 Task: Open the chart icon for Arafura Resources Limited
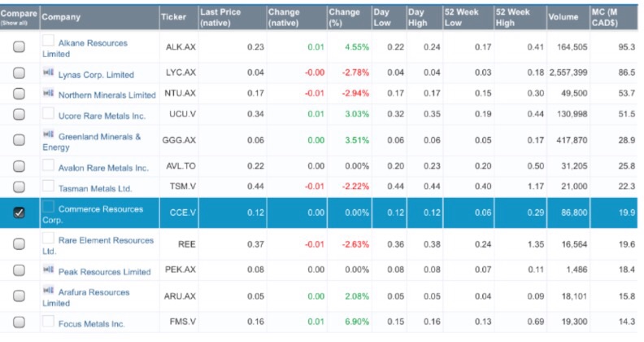[x=48, y=292]
